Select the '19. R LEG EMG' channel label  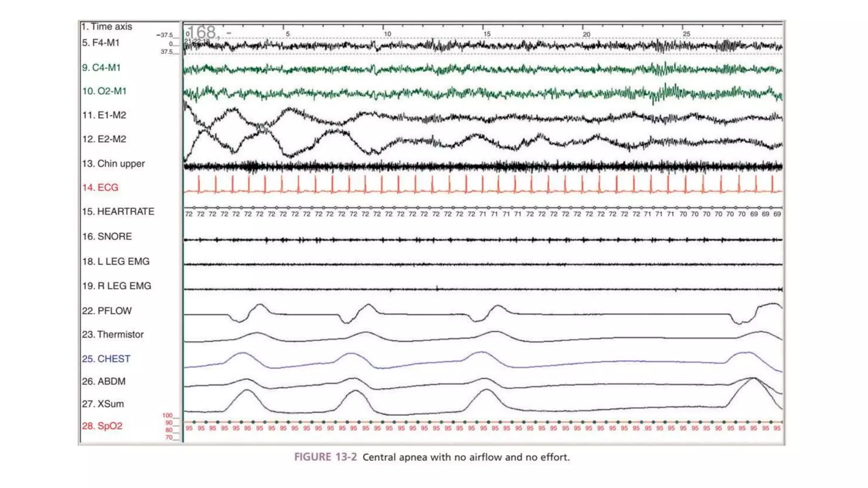(x=117, y=286)
